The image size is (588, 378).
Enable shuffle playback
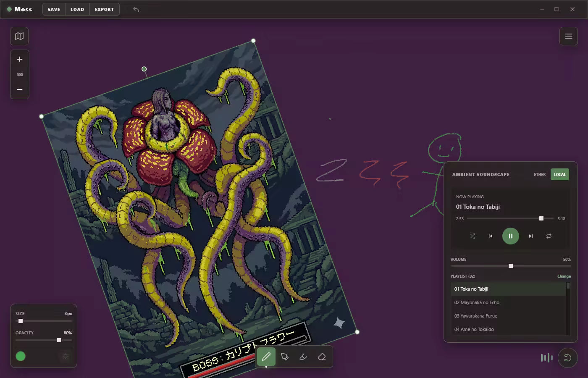pos(472,236)
